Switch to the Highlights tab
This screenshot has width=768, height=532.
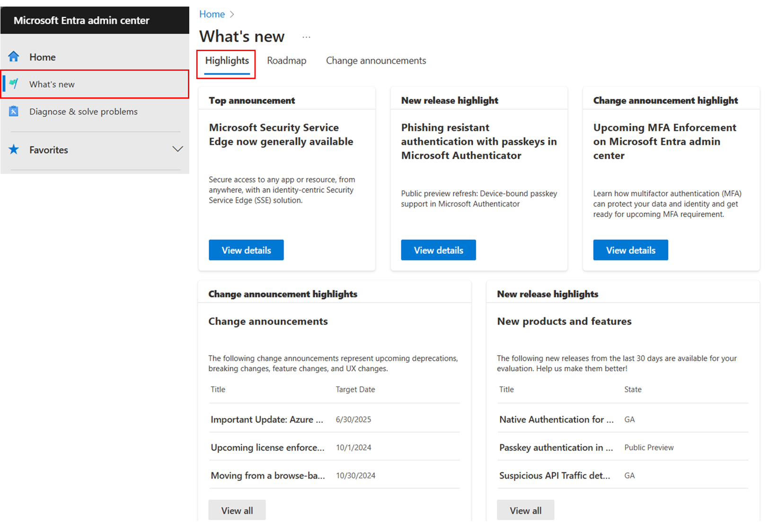[227, 61]
